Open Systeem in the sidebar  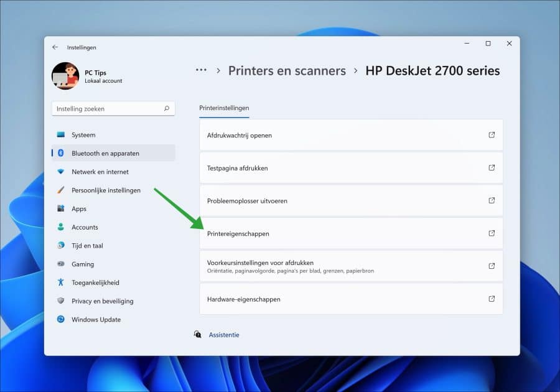point(113,135)
